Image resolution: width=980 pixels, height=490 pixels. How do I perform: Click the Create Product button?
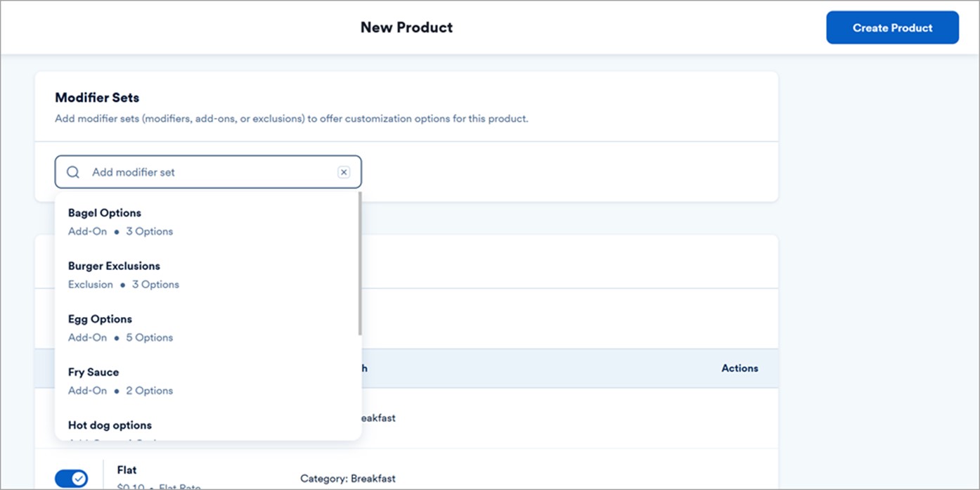point(892,27)
